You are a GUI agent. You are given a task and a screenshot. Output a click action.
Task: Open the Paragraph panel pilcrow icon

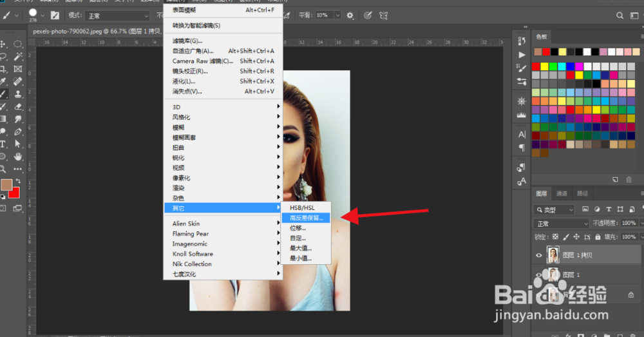click(522, 148)
